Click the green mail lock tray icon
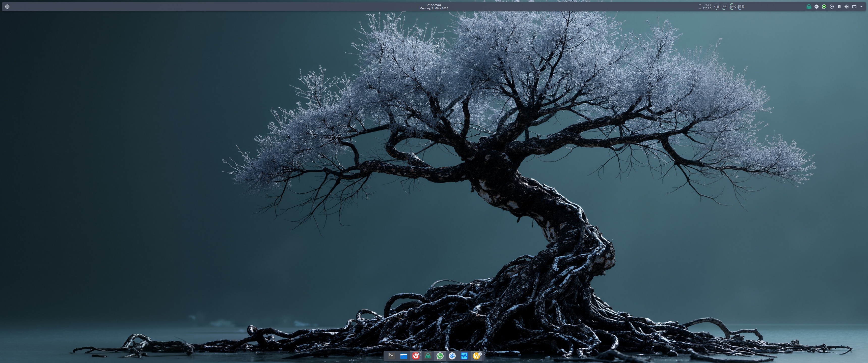The height and width of the screenshot is (363, 868). click(809, 6)
